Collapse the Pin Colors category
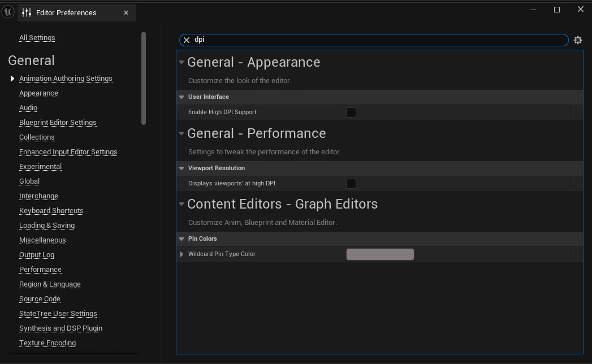The image size is (592, 364). pos(182,239)
